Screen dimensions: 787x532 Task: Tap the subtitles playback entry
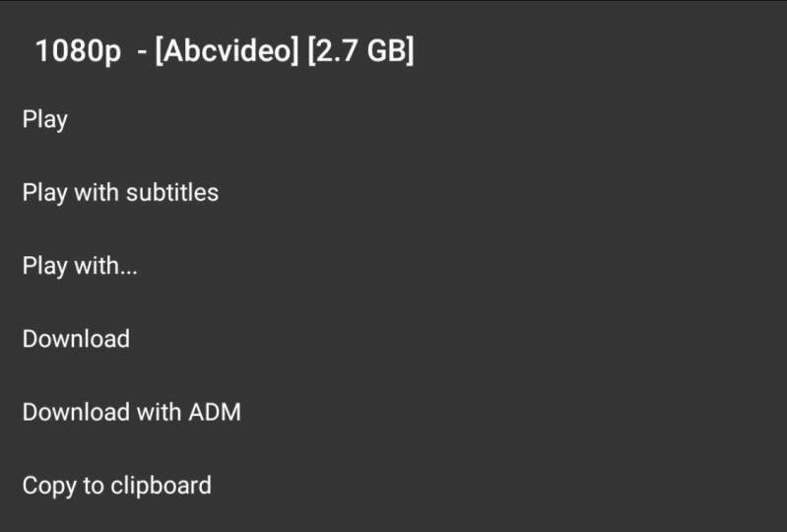(120, 192)
